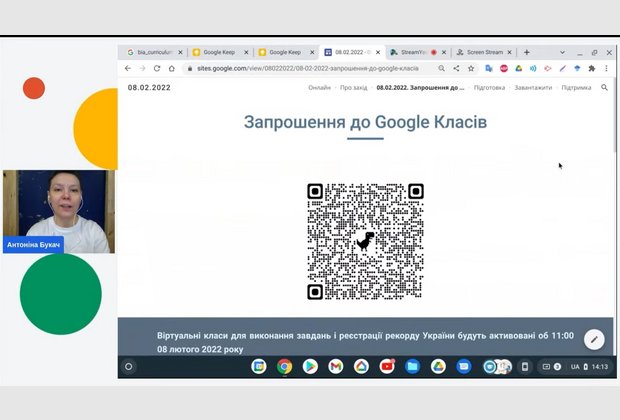
Task: Expand the tab search dropdown arrow
Action: [x=562, y=52]
